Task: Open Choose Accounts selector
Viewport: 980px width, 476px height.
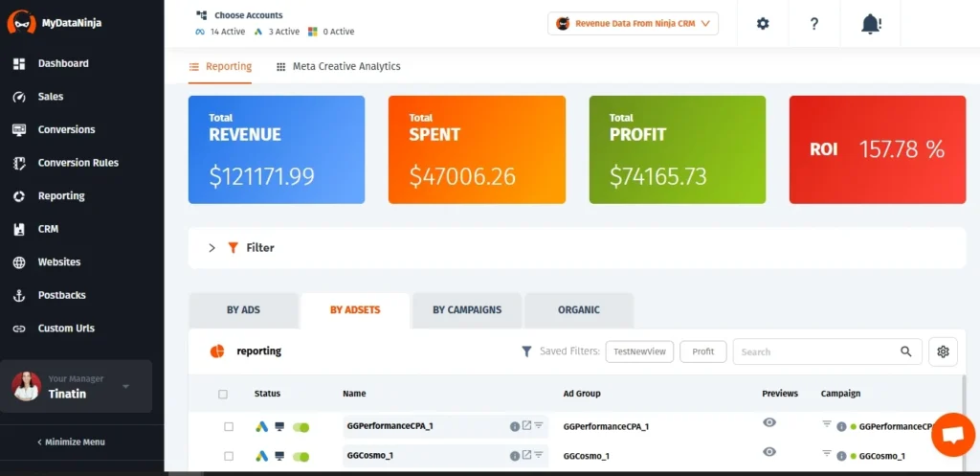Action: point(239,15)
